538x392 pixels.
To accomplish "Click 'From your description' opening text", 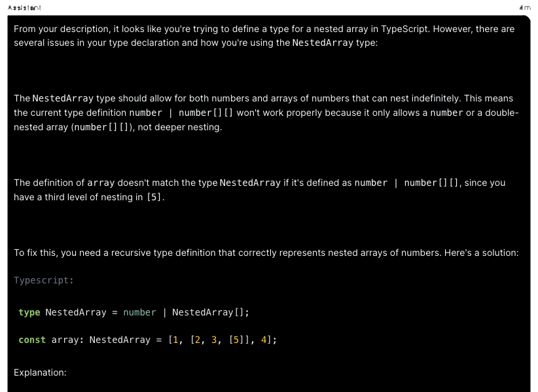I will (60, 29).
